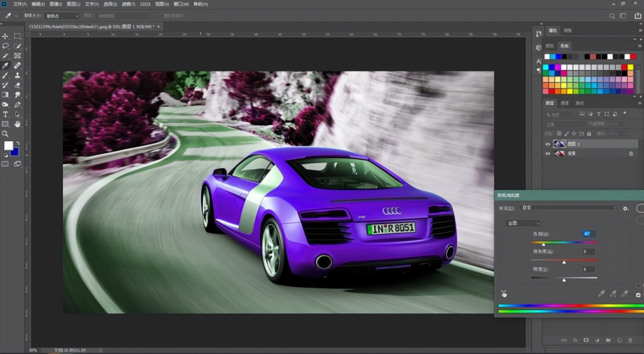Switch to the Channels tab
The width and height of the screenshot is (644, 354).
565,103
